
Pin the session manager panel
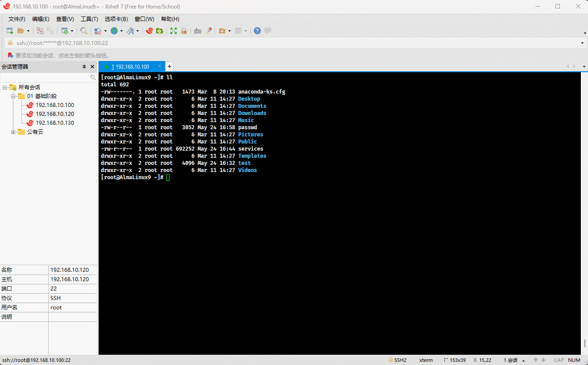click(x=84, y=67)
